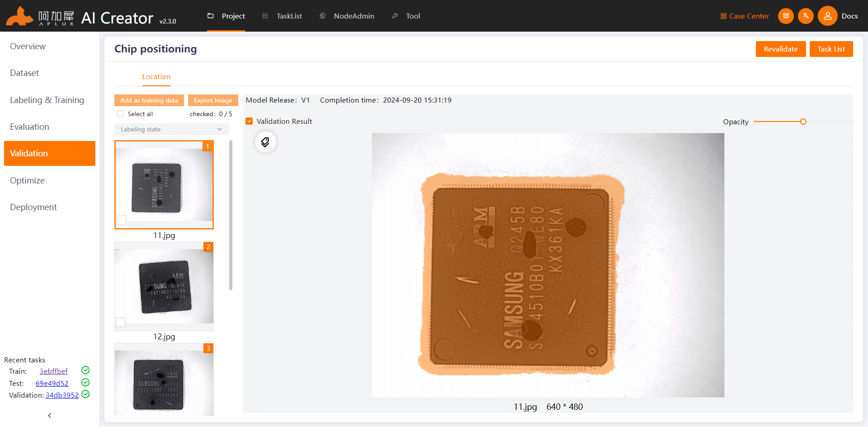Select thumbnail 11.jpg
The image size is (868, 427).
[164, 185]
